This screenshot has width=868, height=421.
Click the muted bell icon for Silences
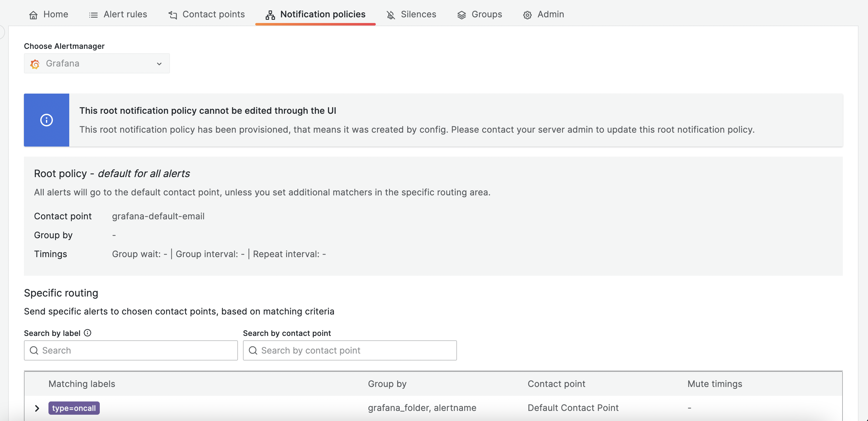(x=390, y=15)
